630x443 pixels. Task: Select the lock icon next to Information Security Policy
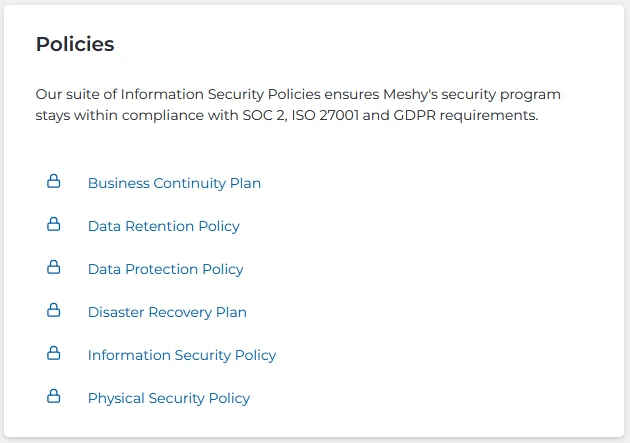click(x=54, y=354)
